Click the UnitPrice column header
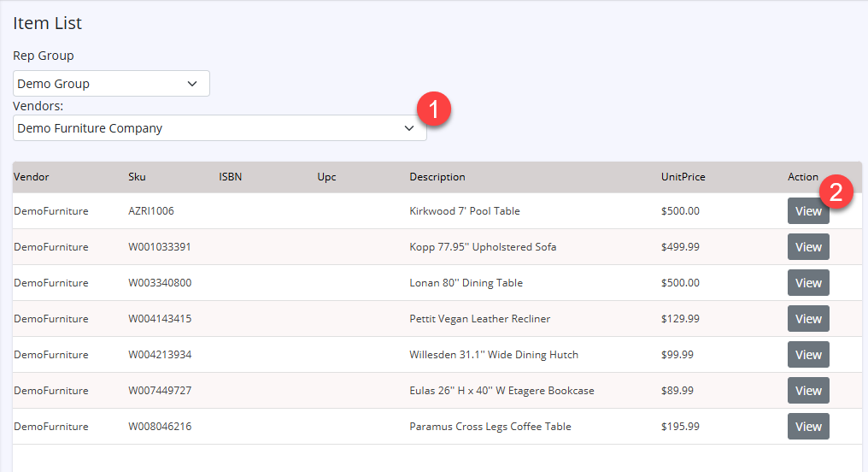 683,177
